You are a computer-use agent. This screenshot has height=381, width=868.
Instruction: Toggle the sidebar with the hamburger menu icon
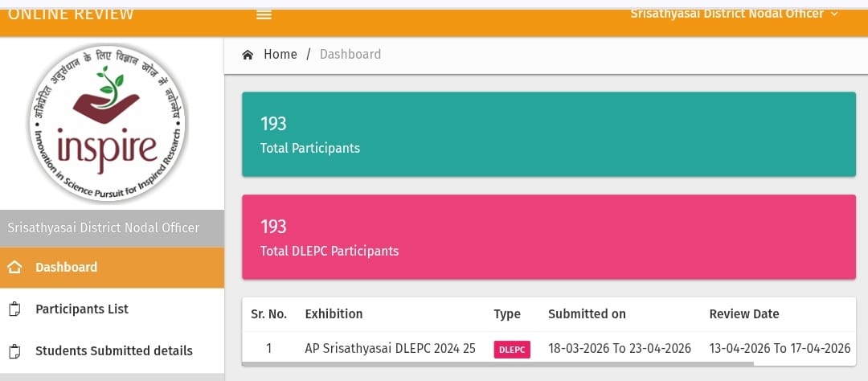264,14
